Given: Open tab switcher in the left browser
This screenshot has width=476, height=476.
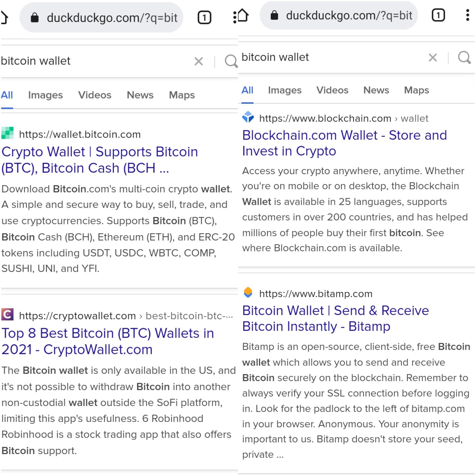Looking at the screenshot, I should 204,17.
